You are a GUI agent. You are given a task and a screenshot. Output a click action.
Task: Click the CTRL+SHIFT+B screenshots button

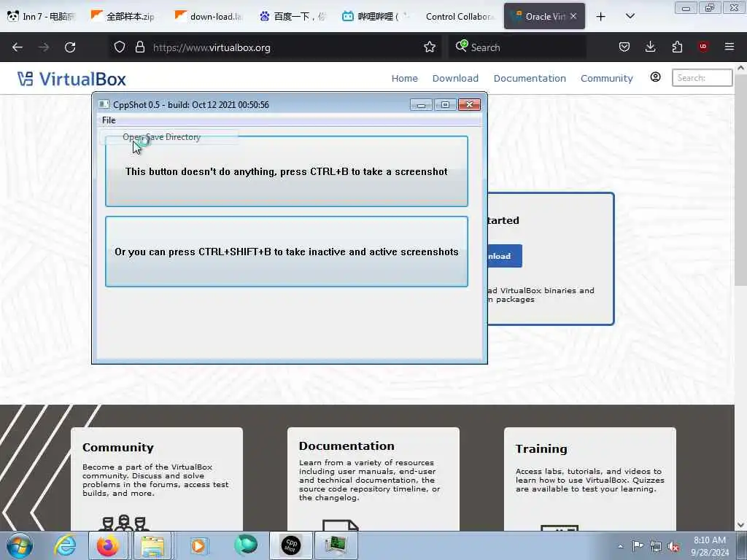click(286, 252)
